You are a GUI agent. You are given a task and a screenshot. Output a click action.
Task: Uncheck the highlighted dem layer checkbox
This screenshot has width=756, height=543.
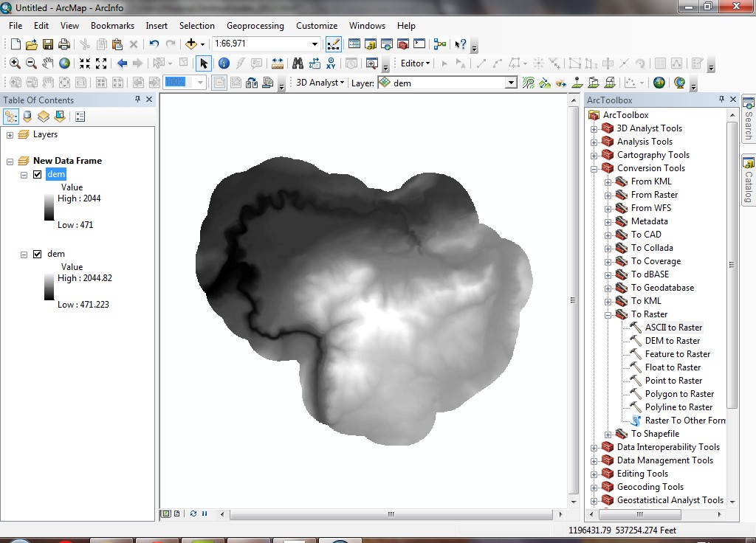click(x=37, y=175)
